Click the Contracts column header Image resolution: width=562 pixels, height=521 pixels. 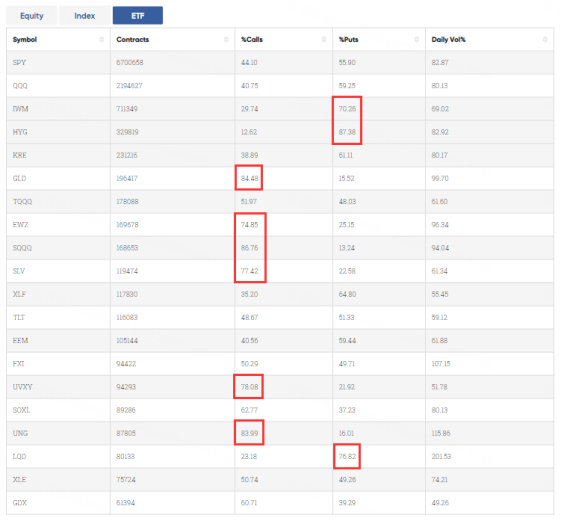click(173, 39)
